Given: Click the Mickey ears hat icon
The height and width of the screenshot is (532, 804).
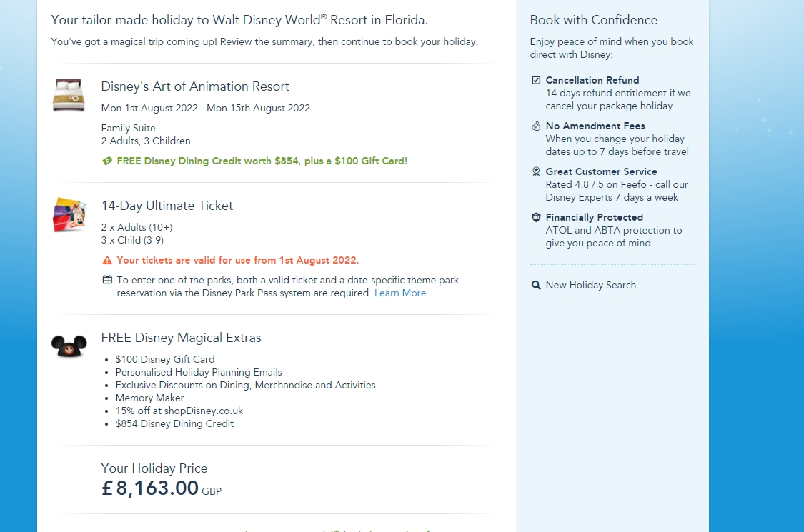Looking at the screenshot, I should [x=69, y=346].
